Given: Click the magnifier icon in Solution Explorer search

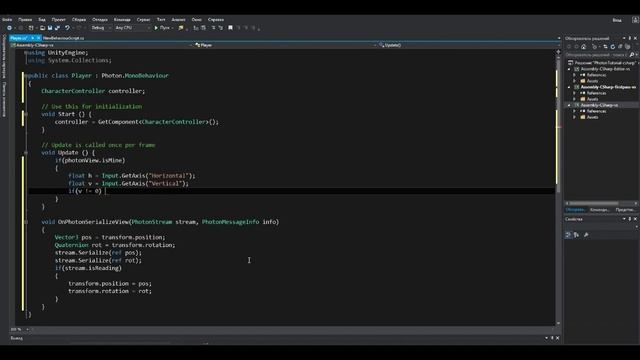Looking at the screenshot, I should click(632, 55).
